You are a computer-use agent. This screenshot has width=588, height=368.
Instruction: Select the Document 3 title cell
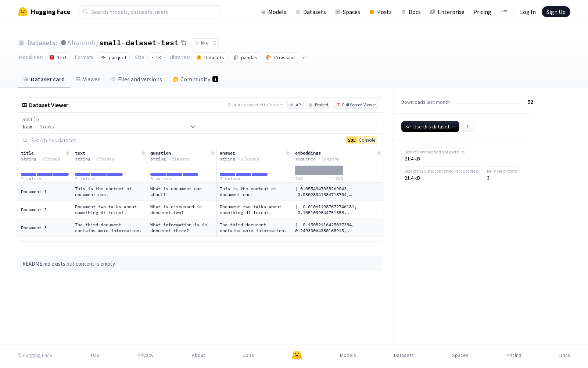45,228
